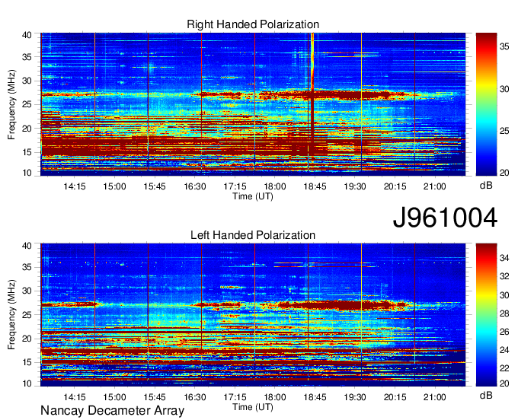The height and width of the screenshot is (420, 518).
Task: Click the 30 MHz tick on right-handed plot axis
Action: point(27,81)
